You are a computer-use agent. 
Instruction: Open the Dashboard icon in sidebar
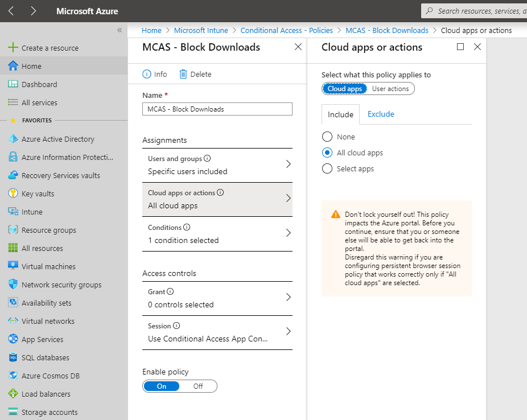click(x=13, y=84)
